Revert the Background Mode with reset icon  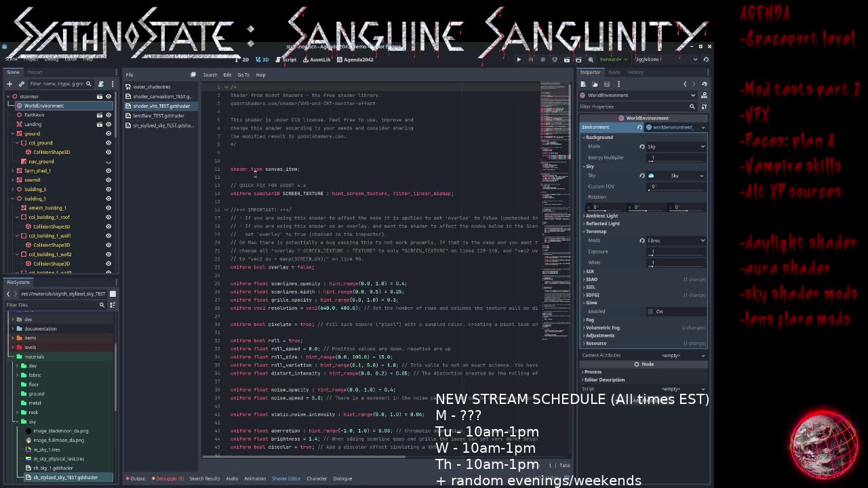click(642, 146)
